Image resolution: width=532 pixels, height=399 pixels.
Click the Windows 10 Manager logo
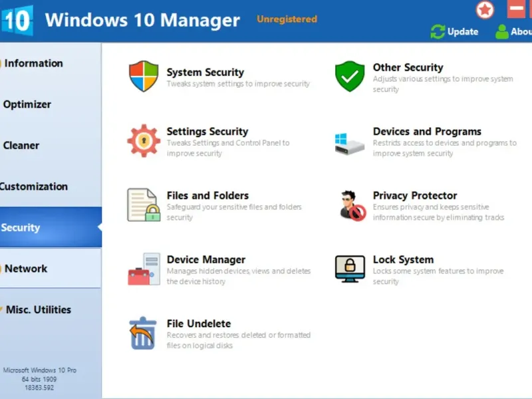17,21
